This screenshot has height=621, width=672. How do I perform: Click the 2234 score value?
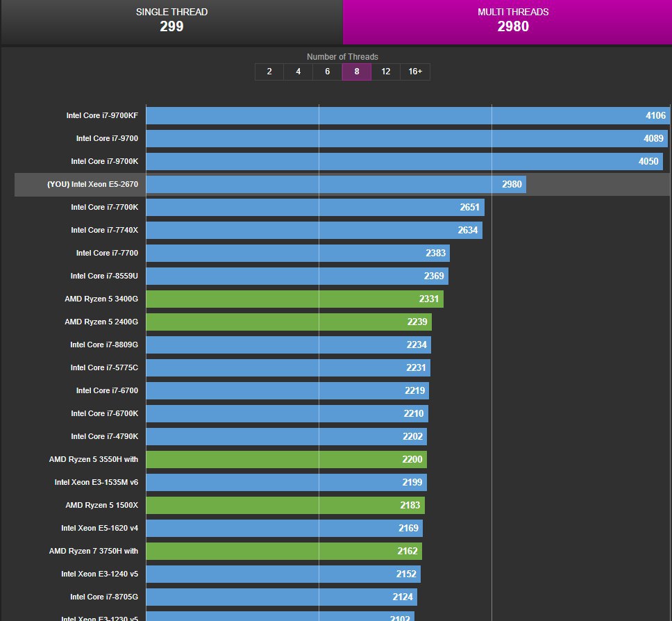click(417, 345)
